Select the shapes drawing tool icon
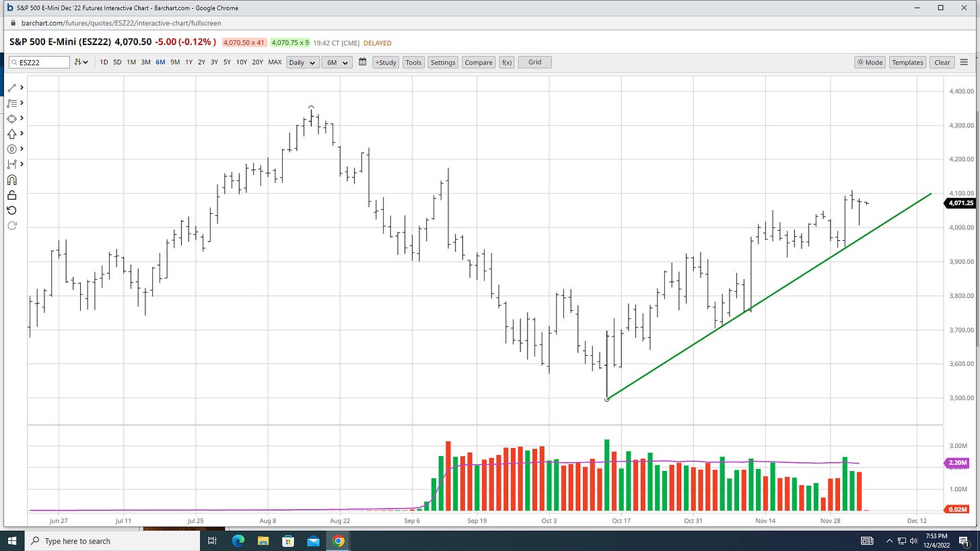This screenshot has height=551, width=980. (x=11, y=118)
